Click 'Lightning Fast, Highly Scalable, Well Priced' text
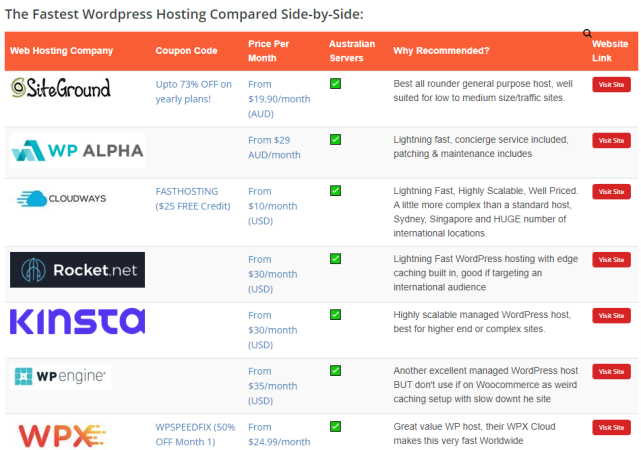 [486, 212]
